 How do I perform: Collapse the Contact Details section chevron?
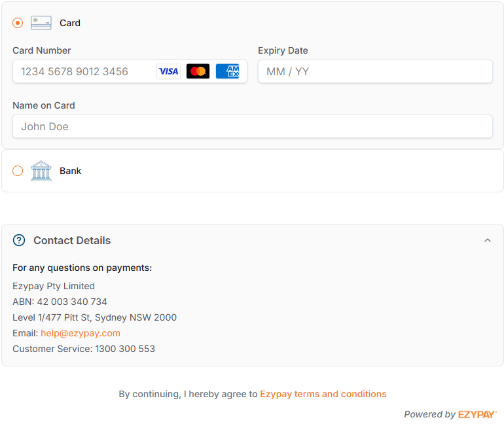click(x=488, y=240)
